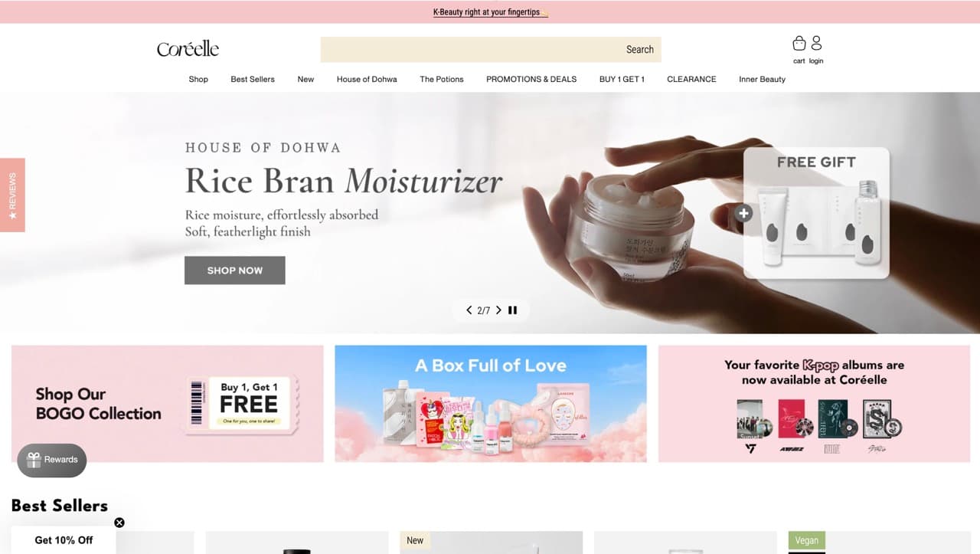The height and width of the screenshot is (554, 980).
Task: Click the login user icon
Action: 816,43
